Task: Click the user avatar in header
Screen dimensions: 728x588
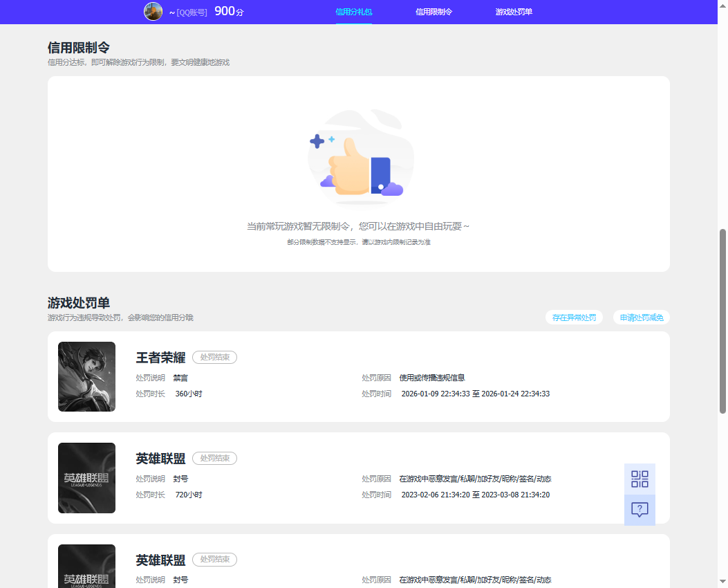Action: coord(153,12)
